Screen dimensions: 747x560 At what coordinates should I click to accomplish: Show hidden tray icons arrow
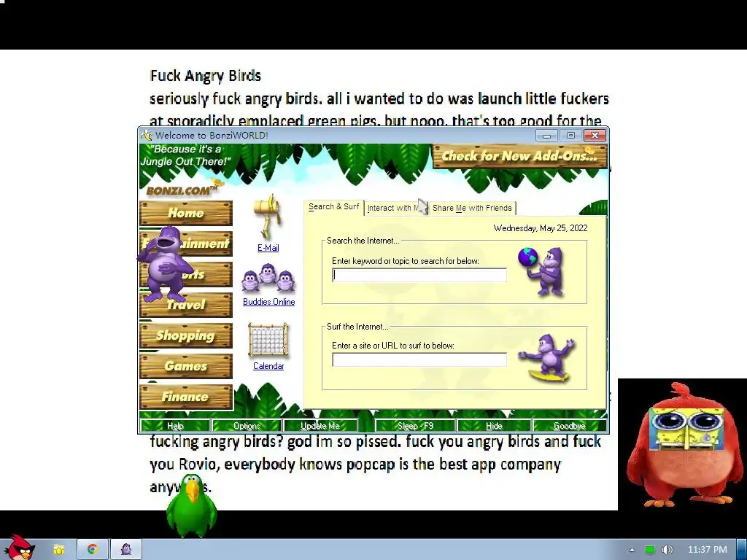tap(632, 550)
